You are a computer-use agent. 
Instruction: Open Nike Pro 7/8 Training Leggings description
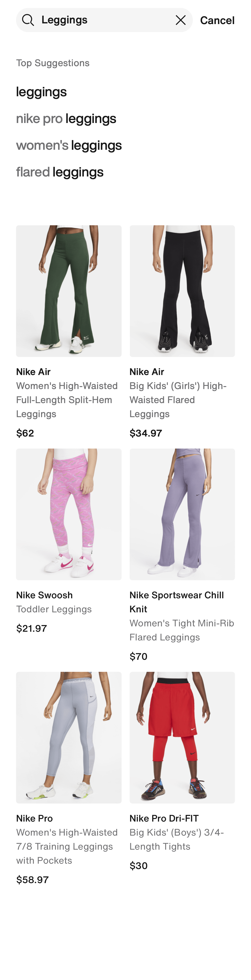coord(67,847)
